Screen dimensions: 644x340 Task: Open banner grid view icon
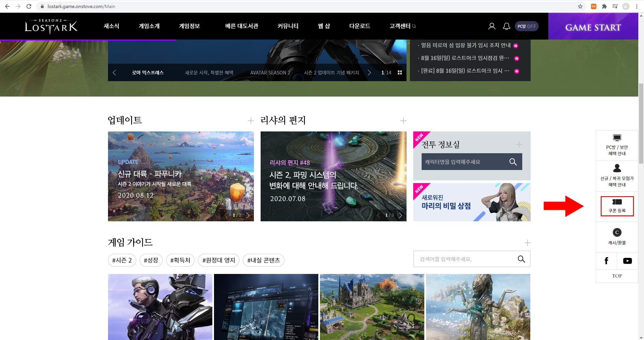pos(400,73)
